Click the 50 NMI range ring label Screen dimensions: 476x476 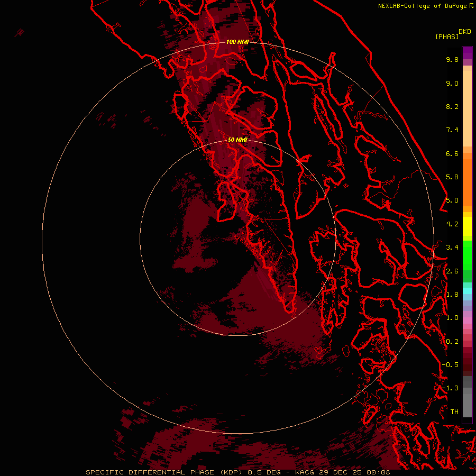point(237,140)
